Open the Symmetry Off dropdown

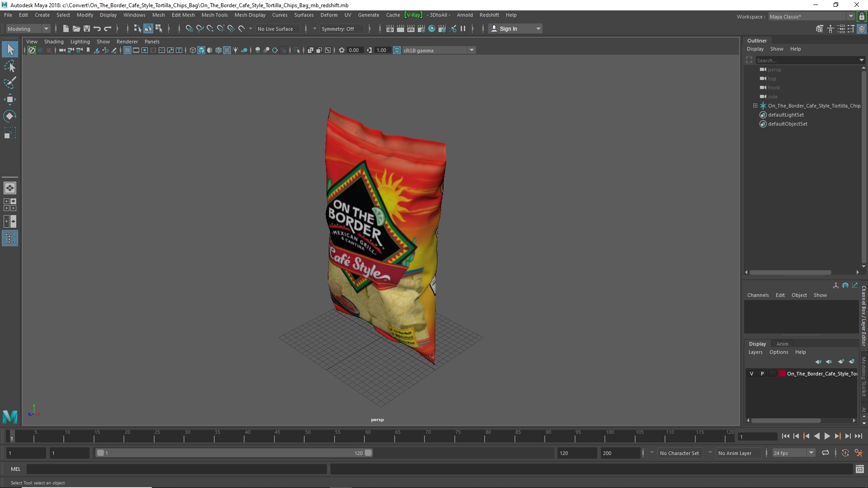click(x=342, y=28)
